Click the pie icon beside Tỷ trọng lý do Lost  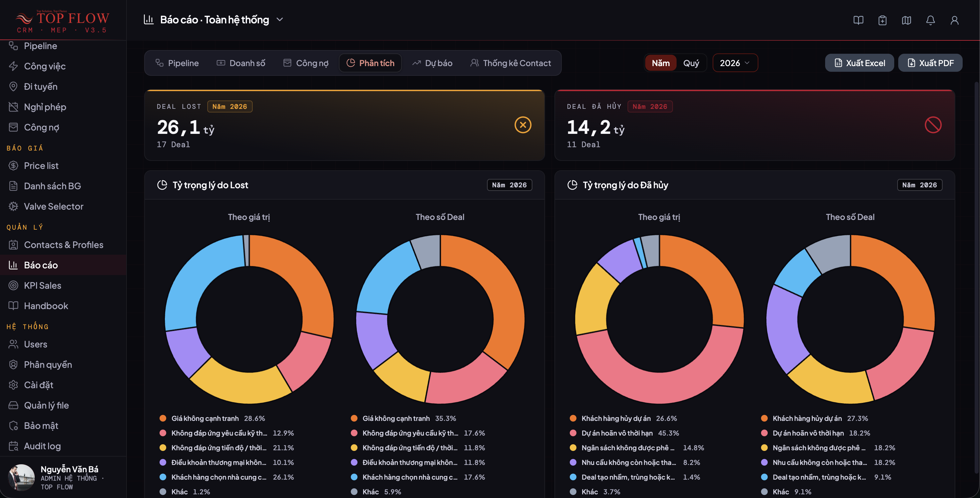tap(162, 185)
